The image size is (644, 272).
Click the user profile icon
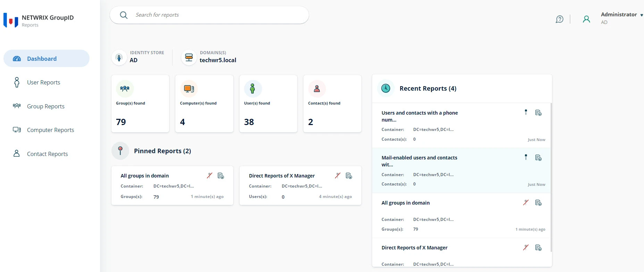pyautogui.click(x=586, y=19)
